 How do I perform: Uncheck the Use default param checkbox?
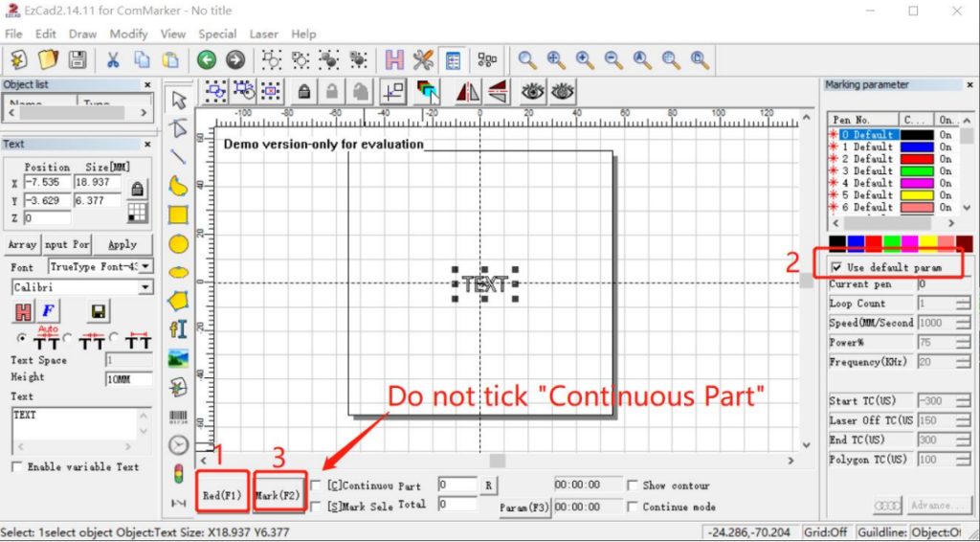click(837, 267)
